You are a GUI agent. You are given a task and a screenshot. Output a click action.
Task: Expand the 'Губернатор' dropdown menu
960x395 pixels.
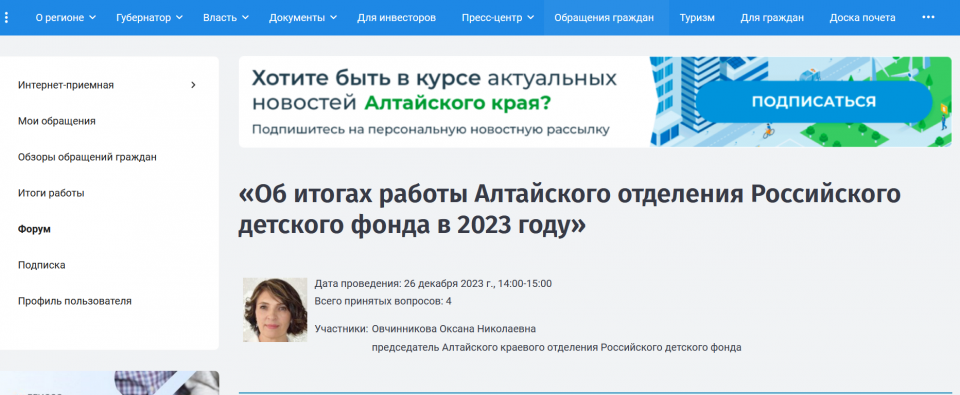coord(149,18)
